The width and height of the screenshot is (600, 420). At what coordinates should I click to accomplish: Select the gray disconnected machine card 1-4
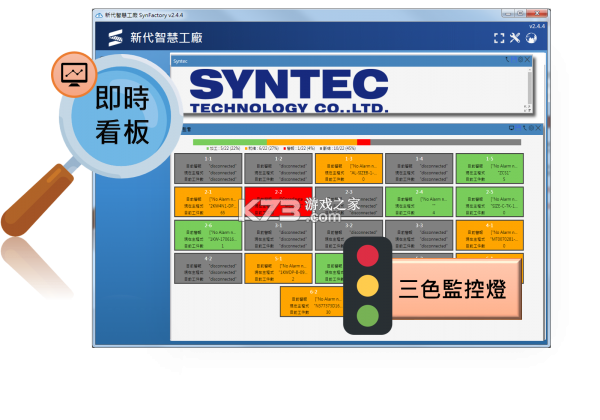419,169
